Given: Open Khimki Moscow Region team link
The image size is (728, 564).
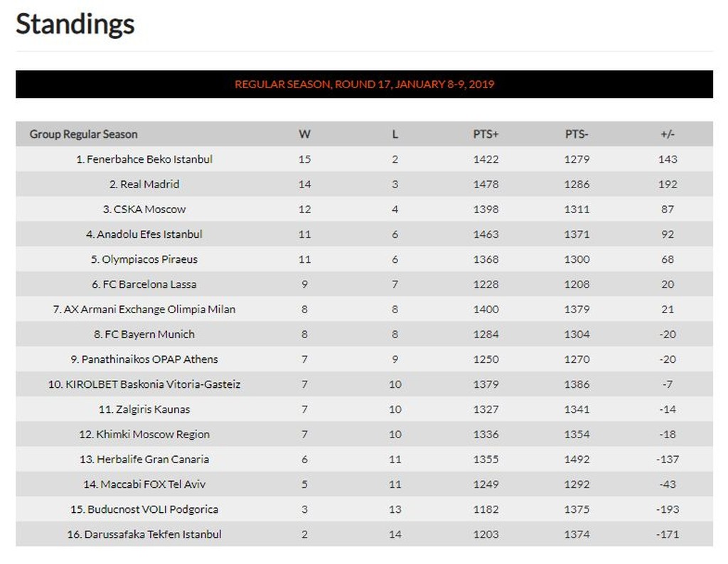Looking at the screenshot, I should coord(150,434).
